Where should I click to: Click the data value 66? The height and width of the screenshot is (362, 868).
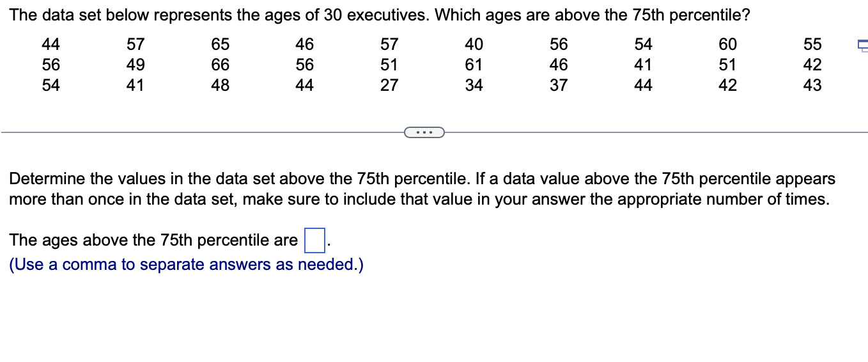[x=220, y=65]
